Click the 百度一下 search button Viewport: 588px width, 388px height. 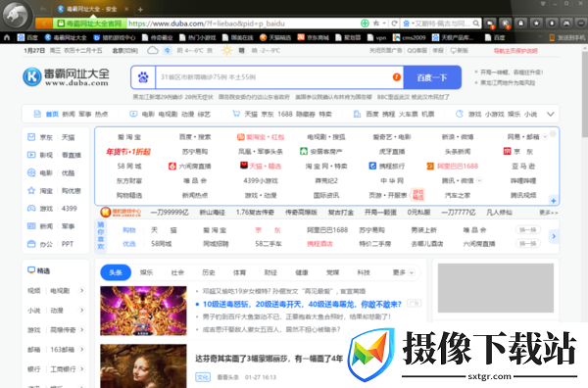click(x=432, y=77)
